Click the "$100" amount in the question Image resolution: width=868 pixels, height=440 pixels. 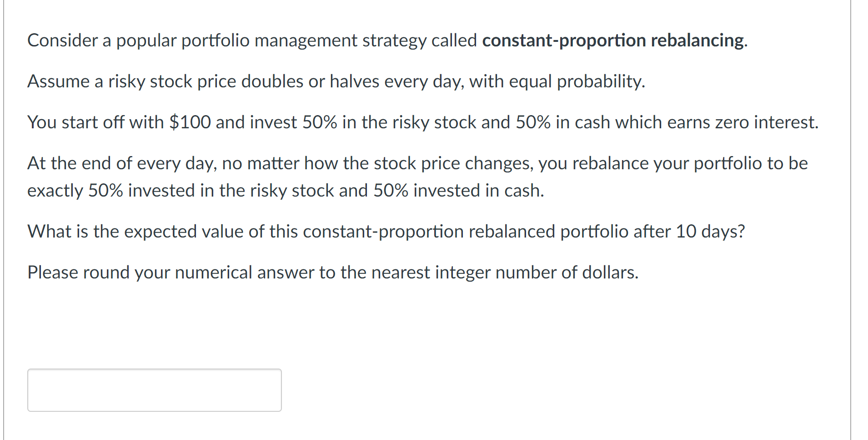pos(190,122)
